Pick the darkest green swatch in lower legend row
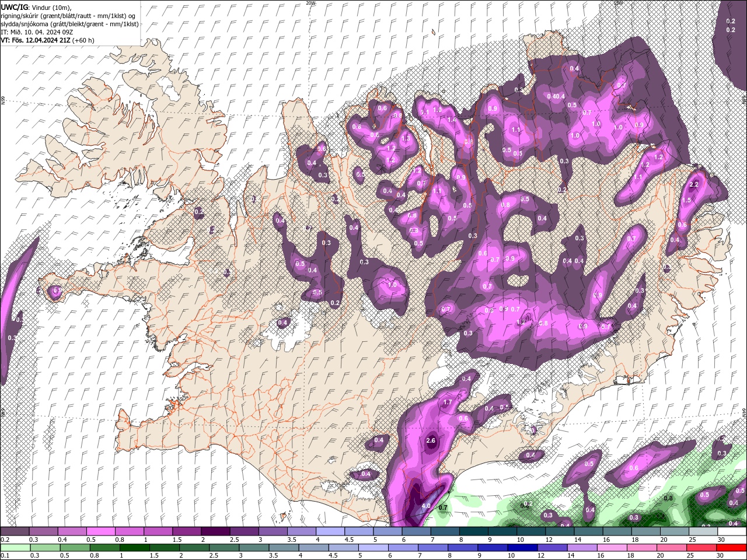The height and width of the screenshot is (560, 747). (x=134, y=548)
